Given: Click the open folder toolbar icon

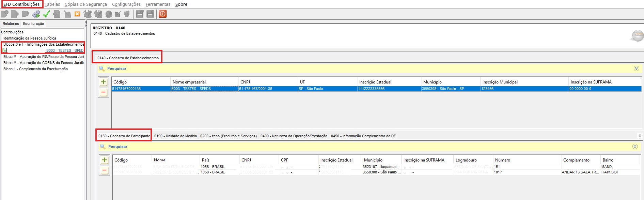Looking at the screenshot, I should 25,14.
